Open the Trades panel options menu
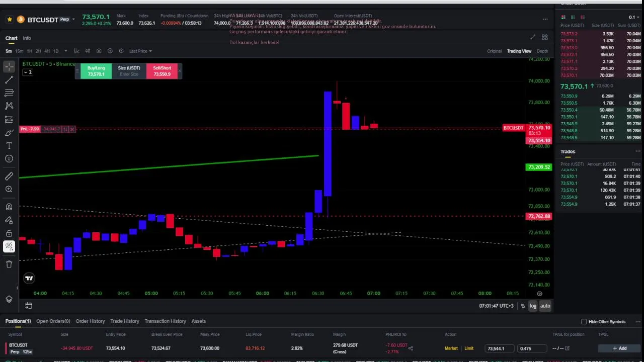 coord(638,151)
